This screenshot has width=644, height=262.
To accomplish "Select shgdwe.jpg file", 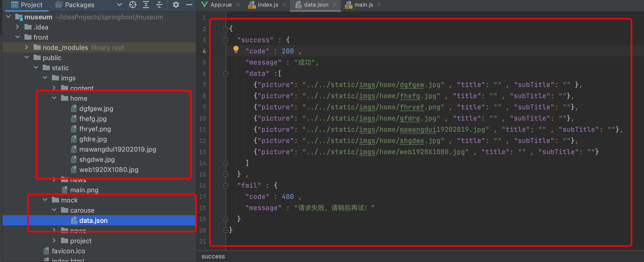I will coord(97,159).
